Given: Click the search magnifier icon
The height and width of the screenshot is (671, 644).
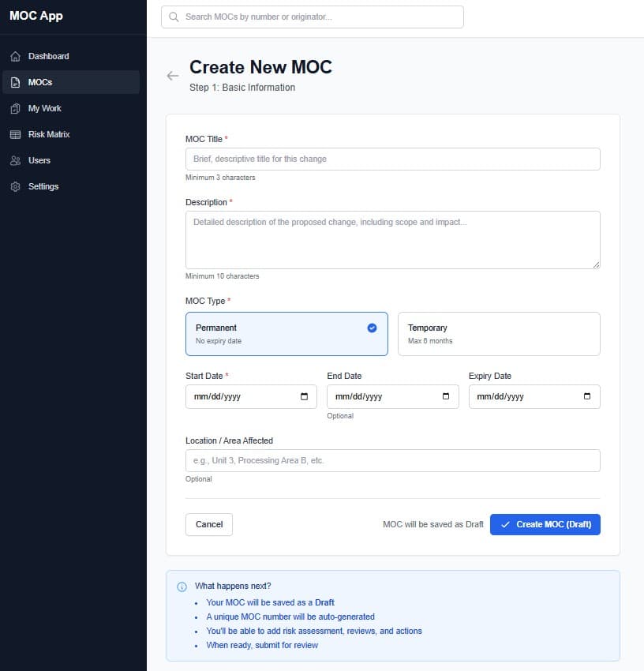Looking at the screenshot, I should coord(174,17).
